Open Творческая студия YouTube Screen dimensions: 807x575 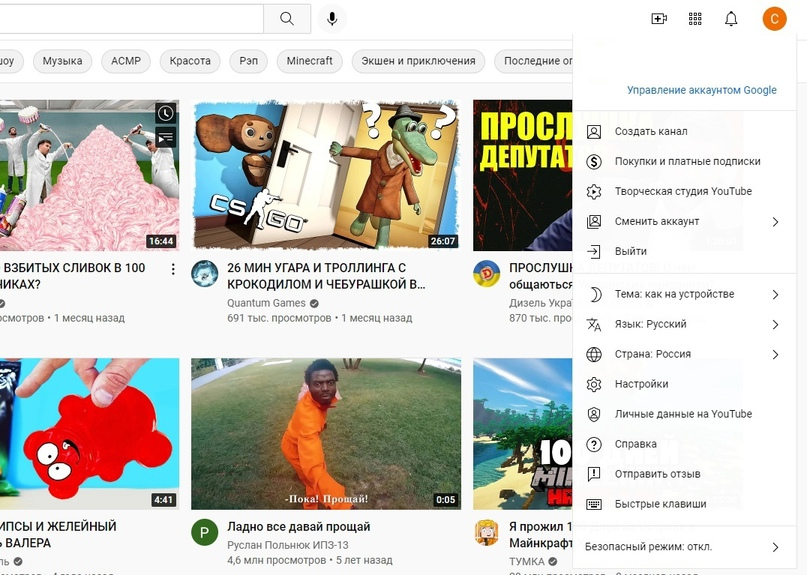(685, 191)
